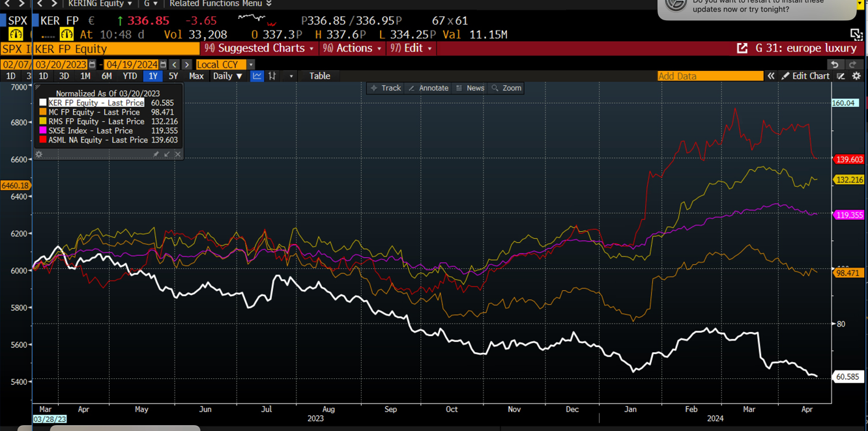Go forward with KERING panel right arrow
Image resolution: width=868 pixels, height=431 pixels.
pos(54,4)
